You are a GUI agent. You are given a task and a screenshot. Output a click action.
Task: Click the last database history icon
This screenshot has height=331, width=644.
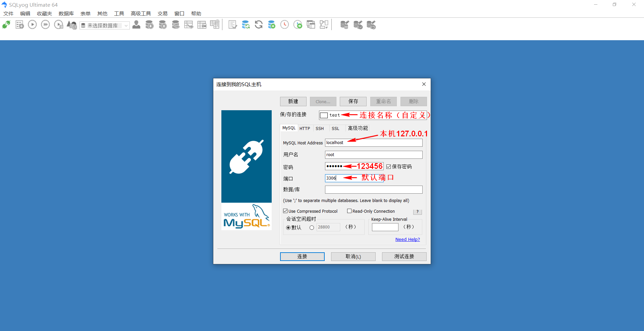coord(371,25)
